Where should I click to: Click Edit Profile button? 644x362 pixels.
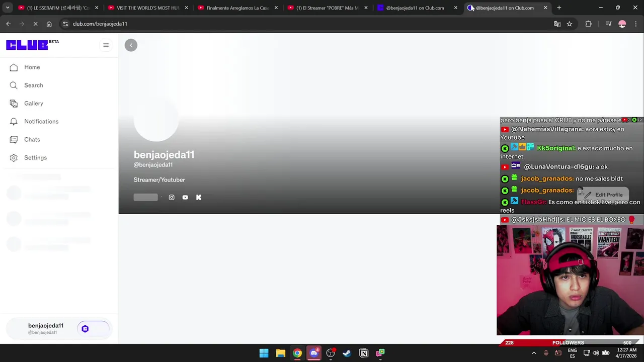tap(603, 195)
